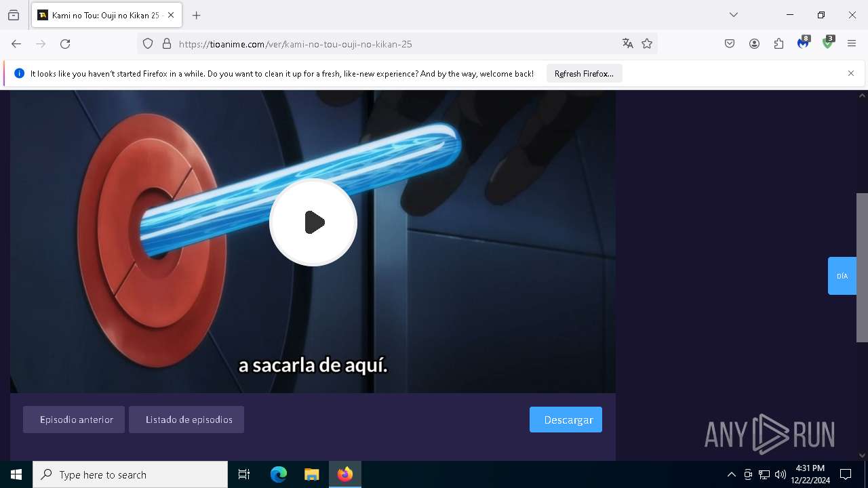The width and height of the screenshot is (868, 488).
Task: Open the Save to Pocket icon
Action: click(730, 44)
